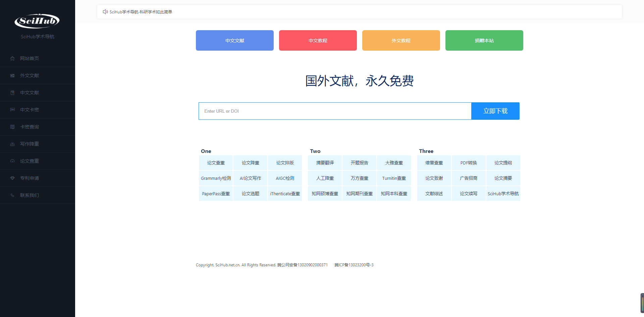The image size is (644, 317).
Task: Go to 中文卡密 sidebar item
Action: click(x=38, y=110)
